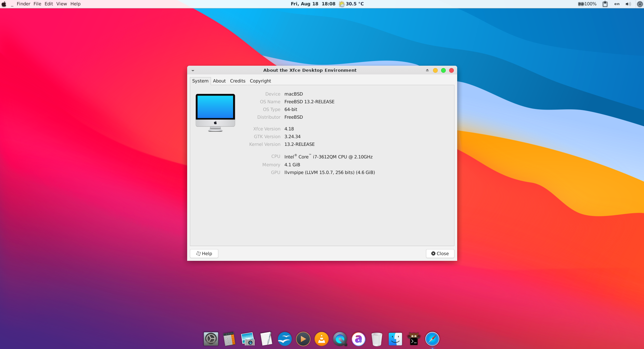Viewport: 644px width, 349px height.
Task: Open the purple 'a' app in dock
Action: tap(359, 339)
